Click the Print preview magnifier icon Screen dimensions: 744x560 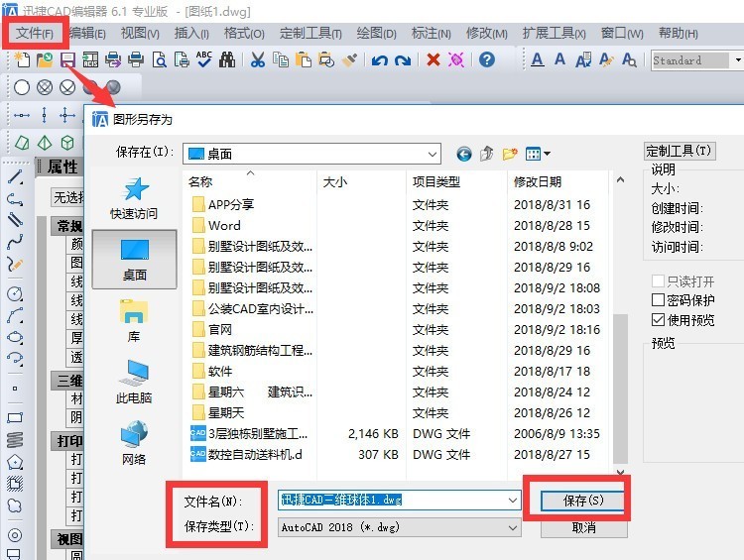click(x=159, y=60)
